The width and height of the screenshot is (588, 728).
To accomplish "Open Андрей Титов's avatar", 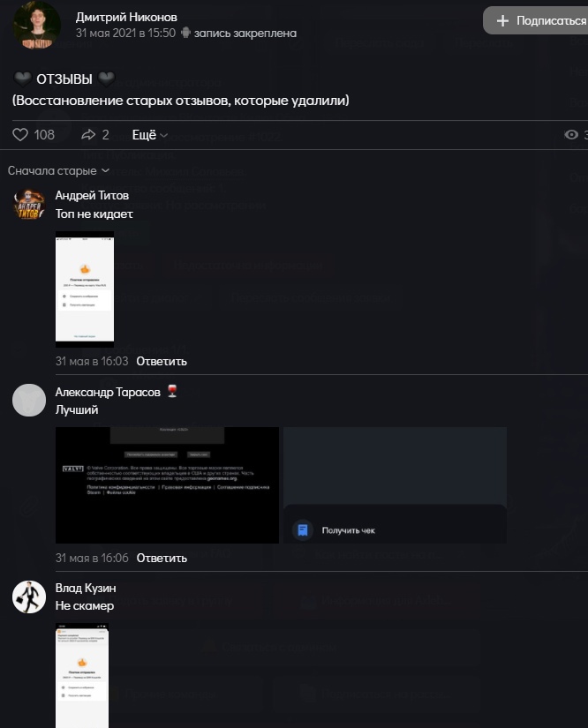I will click(29, 205).
